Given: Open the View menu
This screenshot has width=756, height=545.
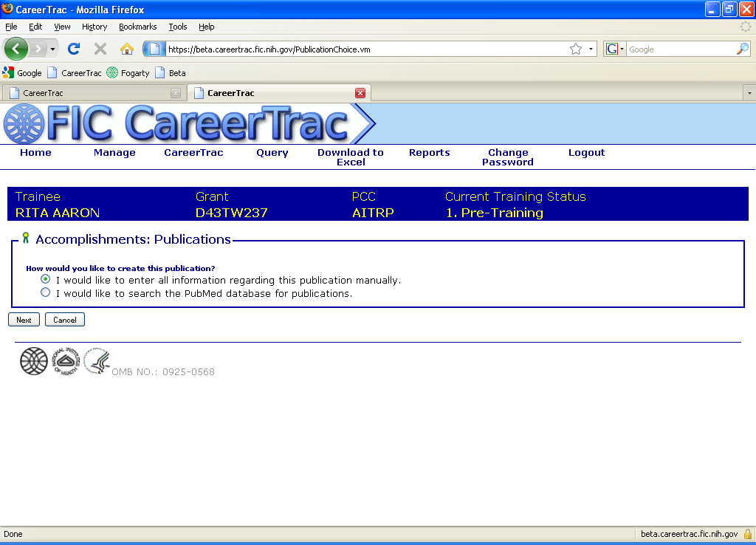Looking at the screenshot, I should click(62, 27).
